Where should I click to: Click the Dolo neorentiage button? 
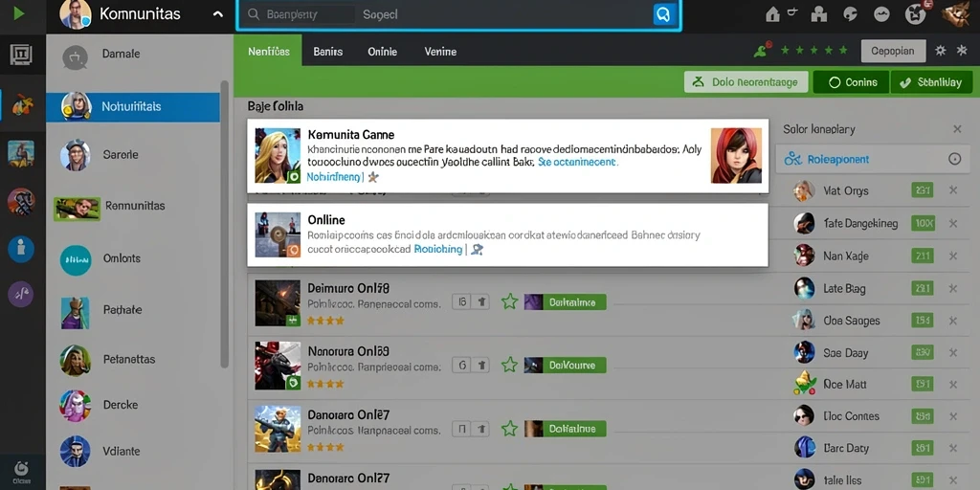(746, 82)
